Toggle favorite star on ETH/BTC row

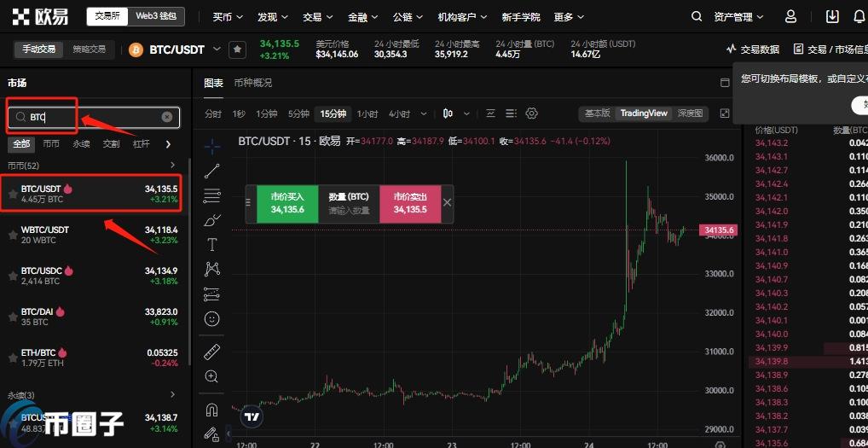tap(12, 358)
